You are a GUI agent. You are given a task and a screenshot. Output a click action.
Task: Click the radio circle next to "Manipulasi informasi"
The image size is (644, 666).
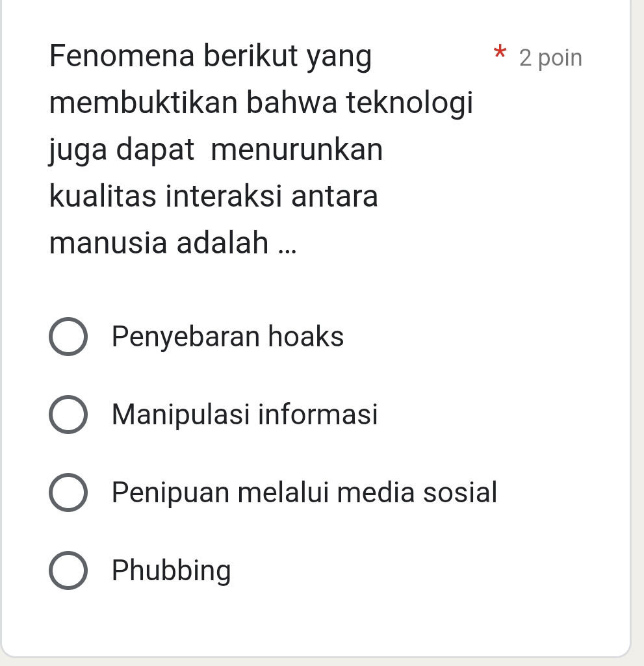pyautogui.click(x=68, y=414)
